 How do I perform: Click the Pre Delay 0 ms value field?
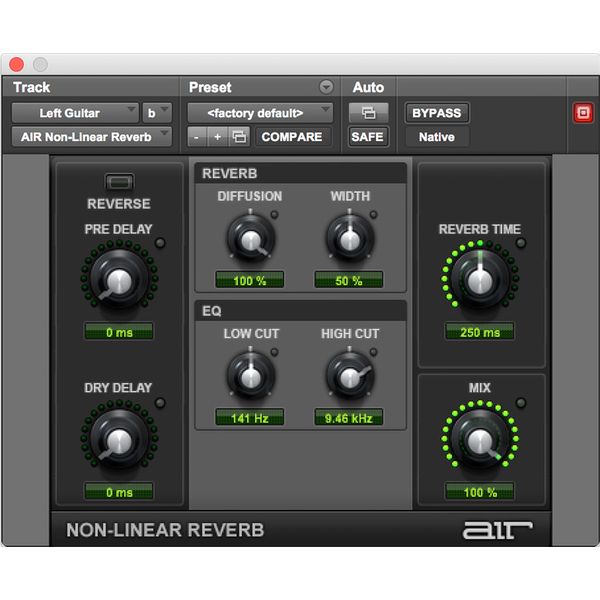pos(119,331)
